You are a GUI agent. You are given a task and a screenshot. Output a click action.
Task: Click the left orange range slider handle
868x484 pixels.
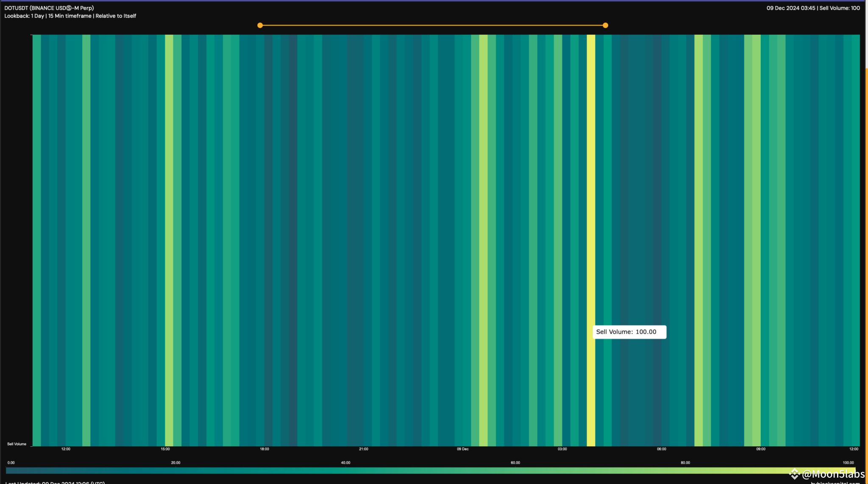(x=260, y=25)
